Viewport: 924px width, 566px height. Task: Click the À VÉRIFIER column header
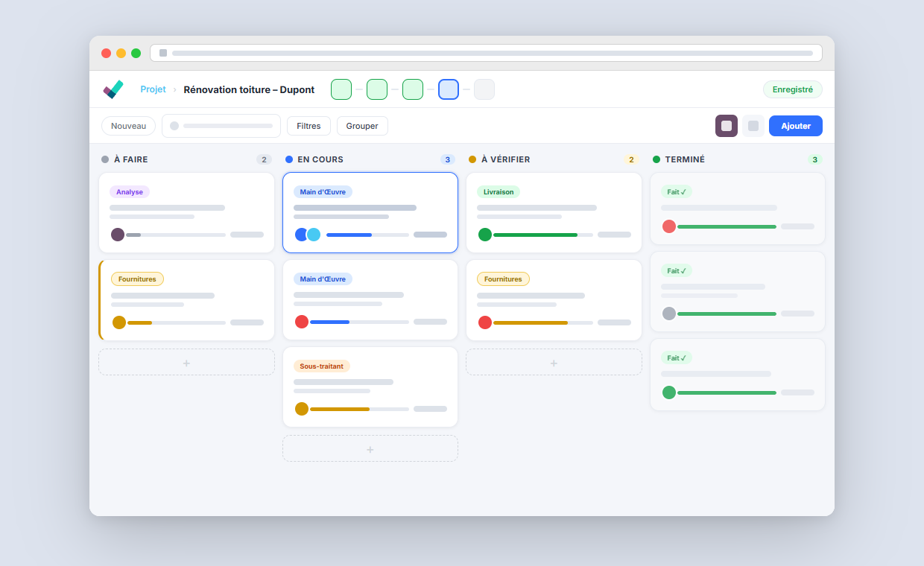point(506,159)
